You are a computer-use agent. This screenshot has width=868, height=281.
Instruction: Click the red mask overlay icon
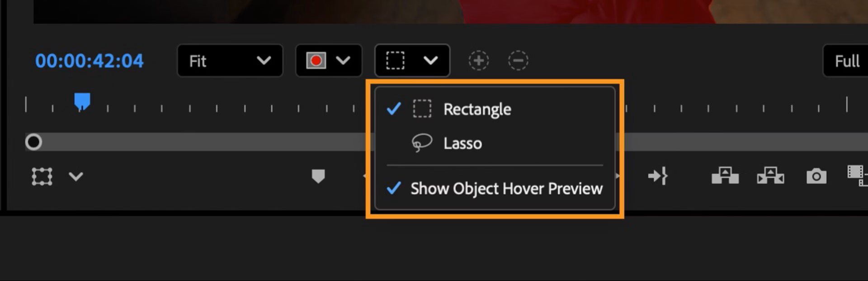click(x=316, y=61)
